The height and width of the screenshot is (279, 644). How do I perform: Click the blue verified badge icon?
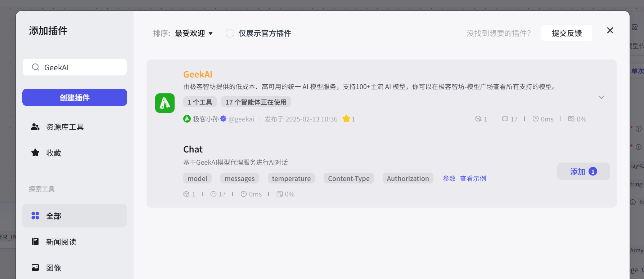223,119
